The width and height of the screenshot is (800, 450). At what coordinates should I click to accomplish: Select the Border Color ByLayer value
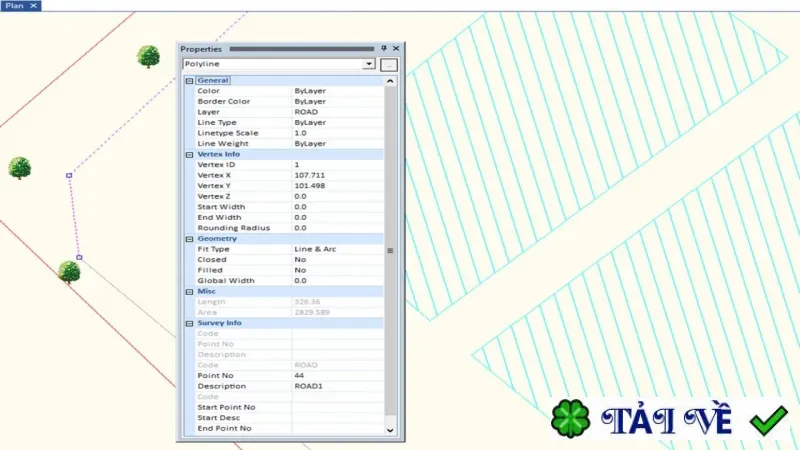(x=338, y=102)
